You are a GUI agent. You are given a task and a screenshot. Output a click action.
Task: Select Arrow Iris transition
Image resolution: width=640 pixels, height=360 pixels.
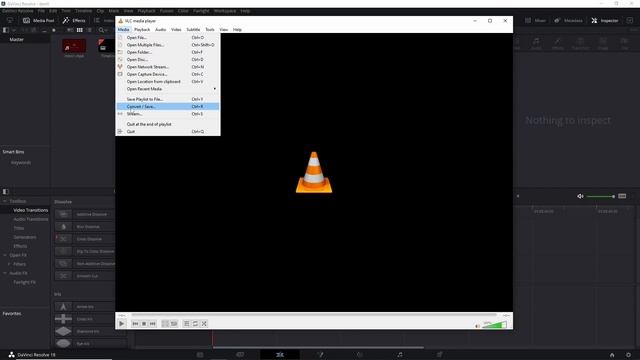pyautogui.click(x=84, y=307)
